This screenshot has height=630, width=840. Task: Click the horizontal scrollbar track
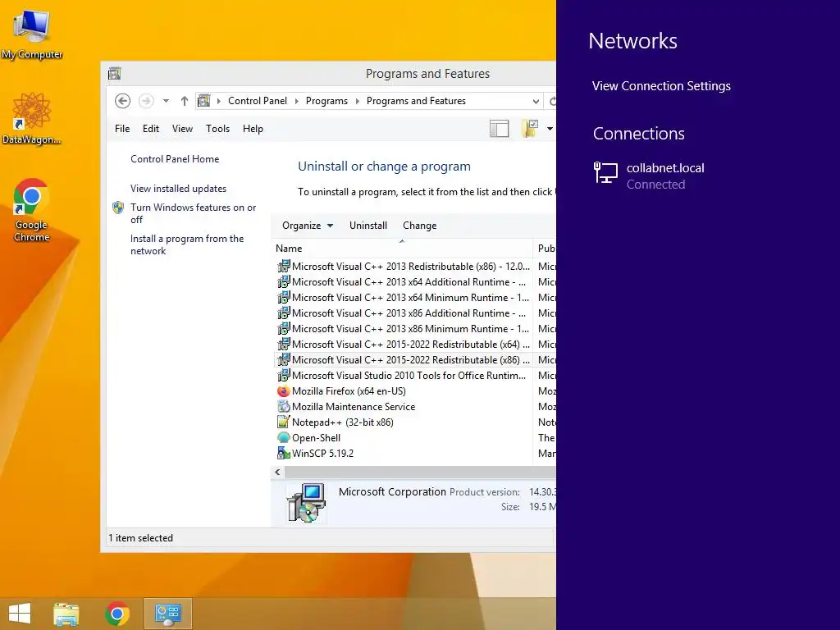(420, 472)
